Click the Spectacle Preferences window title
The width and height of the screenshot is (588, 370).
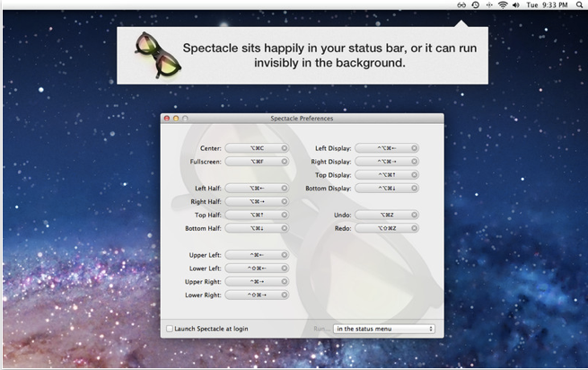302,119
